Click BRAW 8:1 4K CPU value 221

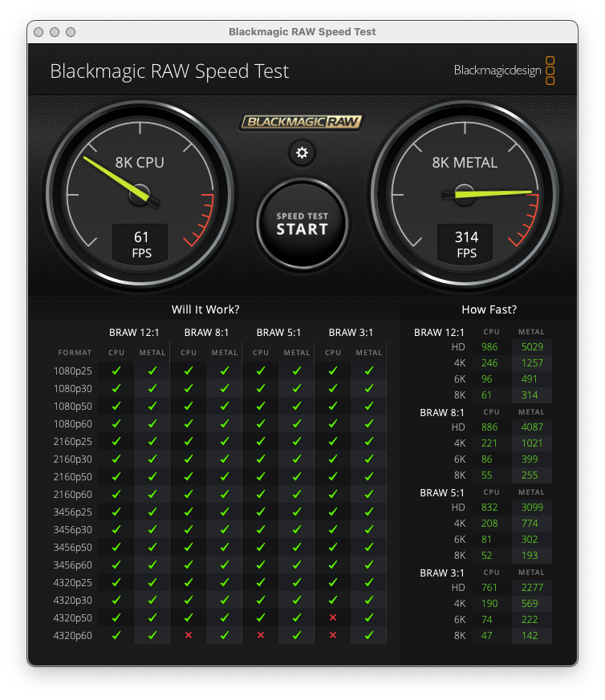click(x=489, y=443)
